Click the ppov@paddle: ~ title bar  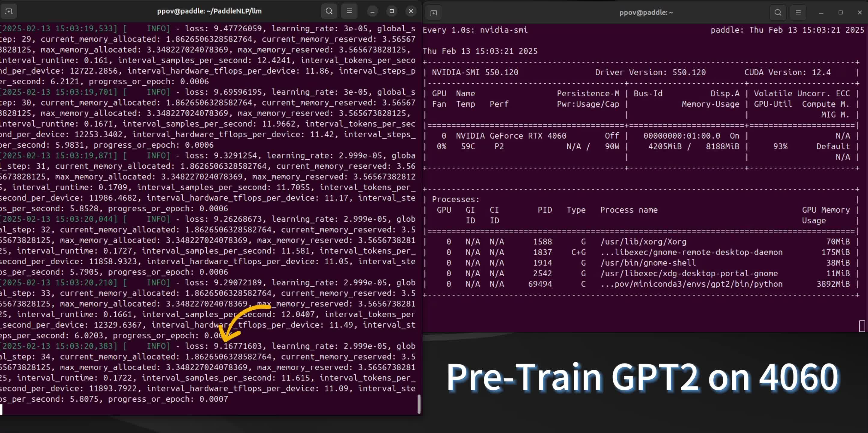pyautogui.click(x=646, y=12)
